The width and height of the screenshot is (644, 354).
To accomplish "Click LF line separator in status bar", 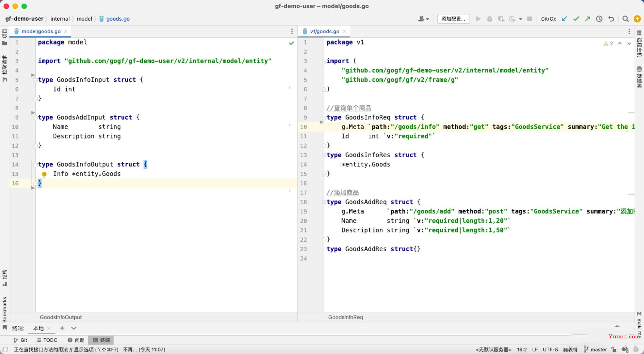I will [535, 349].
